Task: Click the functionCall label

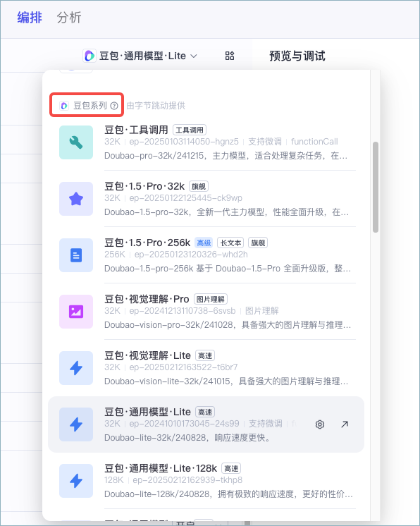Action: (x=314, y=142)
